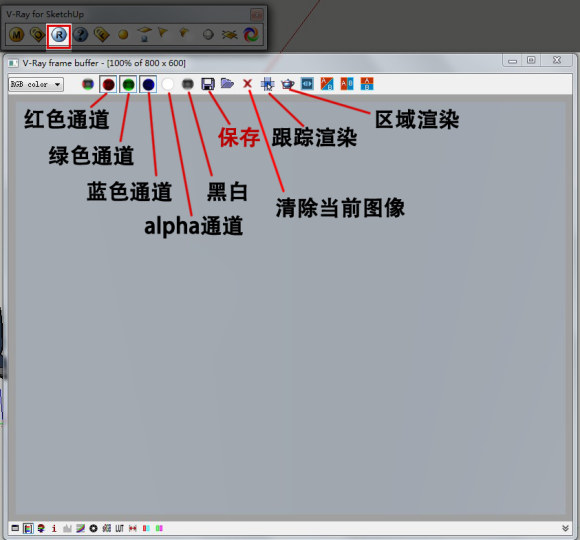Click the red inward-arrows icon in bottom toolbar

point(133,528)
